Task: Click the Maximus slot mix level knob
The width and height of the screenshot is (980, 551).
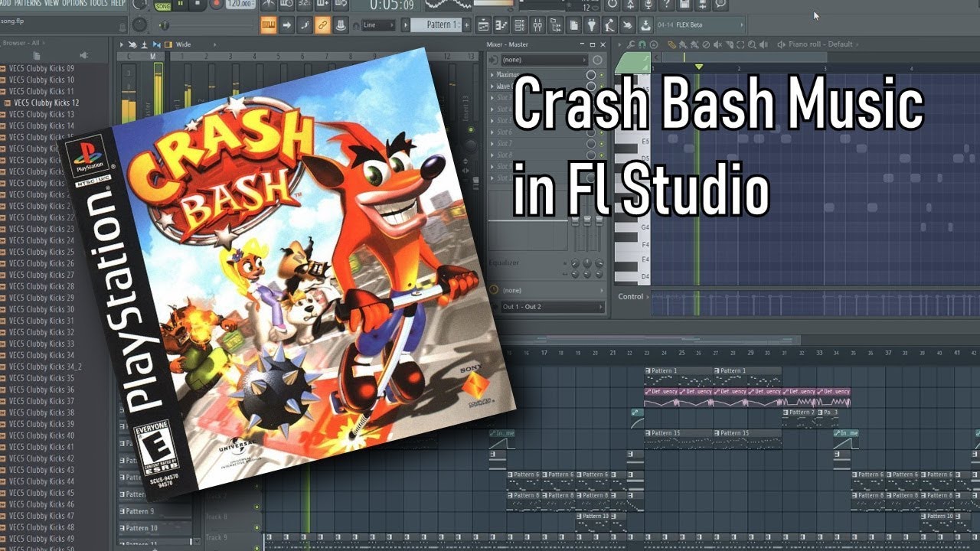Action: coord(591,75)
